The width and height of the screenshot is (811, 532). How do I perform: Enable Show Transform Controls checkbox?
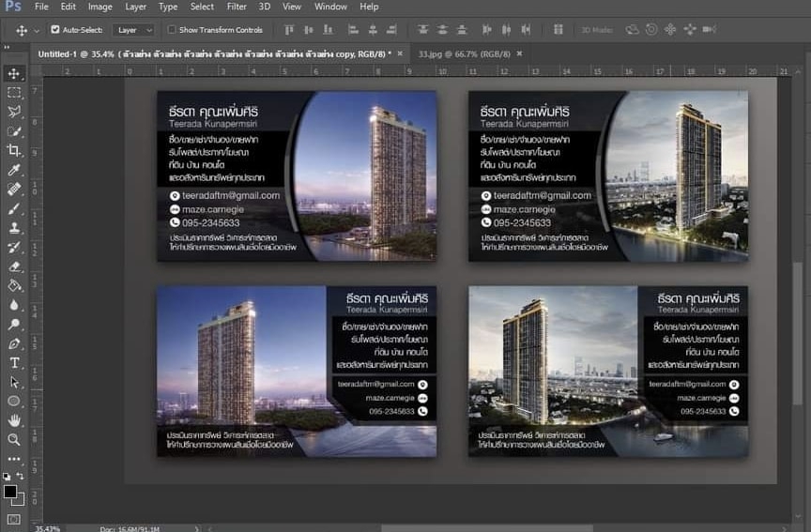point(172,30)
